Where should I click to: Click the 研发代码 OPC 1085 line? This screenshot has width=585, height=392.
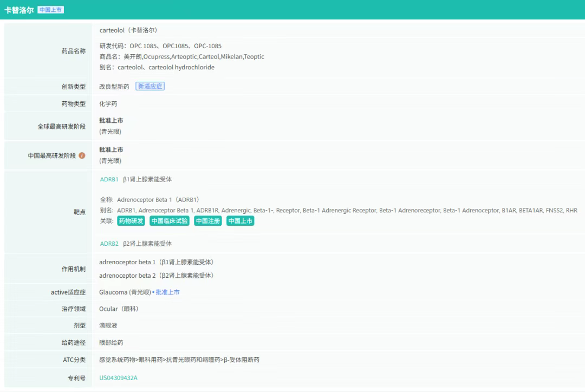(160, 46)
